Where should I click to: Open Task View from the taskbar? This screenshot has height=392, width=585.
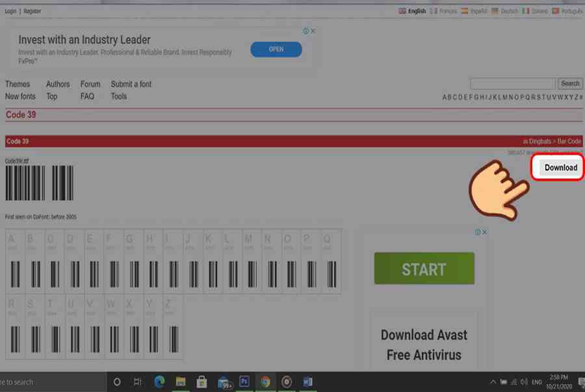pyautogui.click(x=138, y=382)
